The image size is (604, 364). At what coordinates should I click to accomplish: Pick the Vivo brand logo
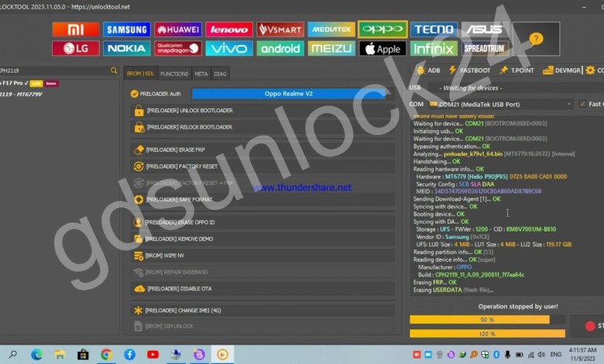click(x=228, y=48)
